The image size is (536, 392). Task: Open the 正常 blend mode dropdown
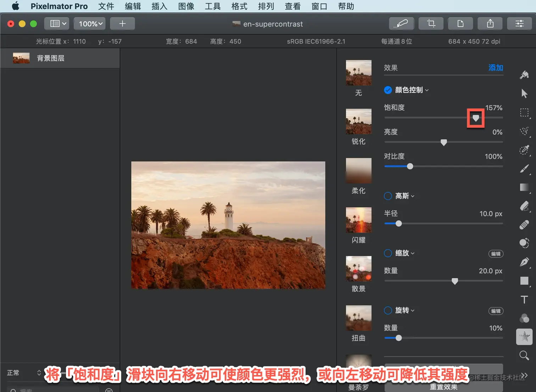24,373
